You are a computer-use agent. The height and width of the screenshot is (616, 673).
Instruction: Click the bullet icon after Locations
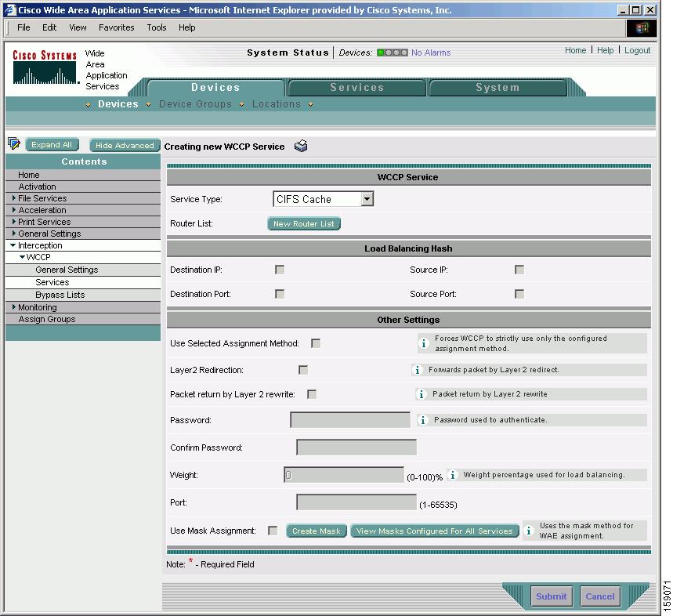tap(310, 104)
